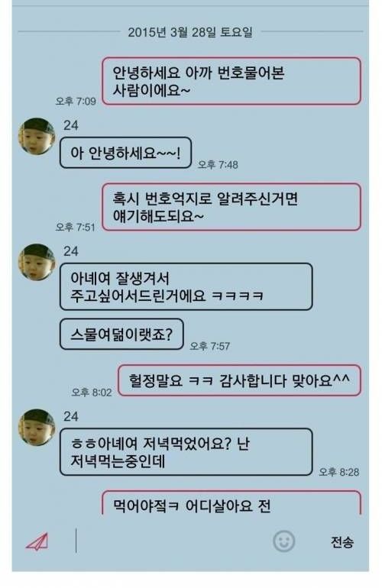This screenshot has width=382, height=588.
Task: Tap the 2015년 3월 28일 토요일 date divider
Action: (190, 32)
